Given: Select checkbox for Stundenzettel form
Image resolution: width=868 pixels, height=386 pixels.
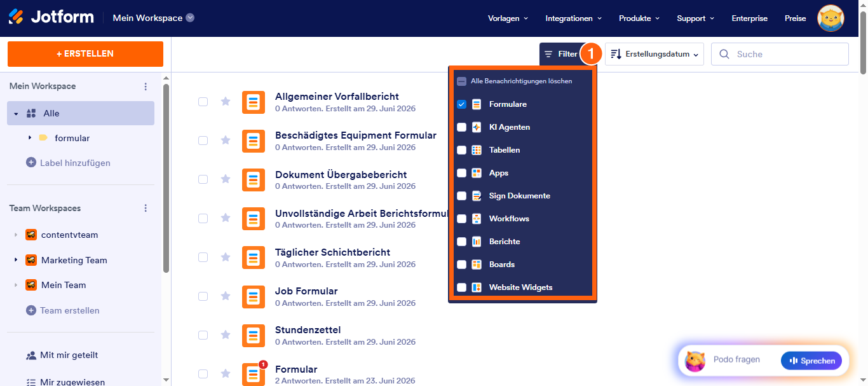Looking at the screenshot, I should tap(203, 335).
